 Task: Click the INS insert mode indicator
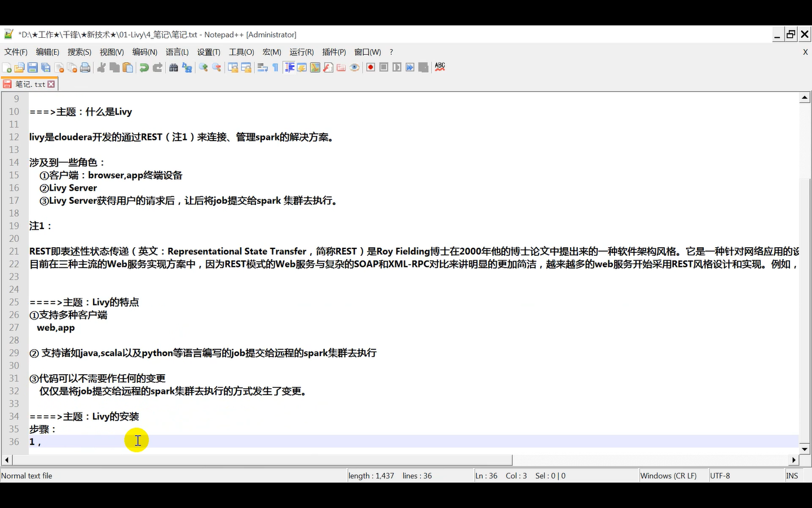pos(792,476)
